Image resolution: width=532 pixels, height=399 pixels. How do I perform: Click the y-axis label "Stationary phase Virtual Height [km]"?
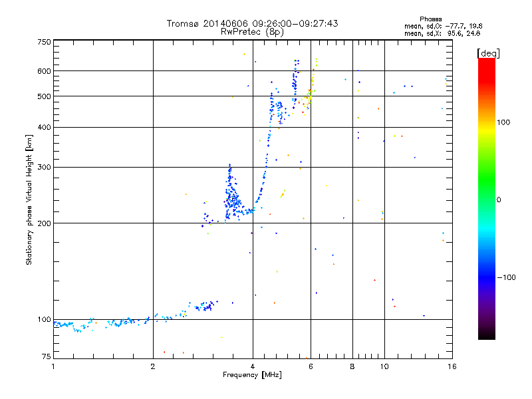[x=29, y=199]
